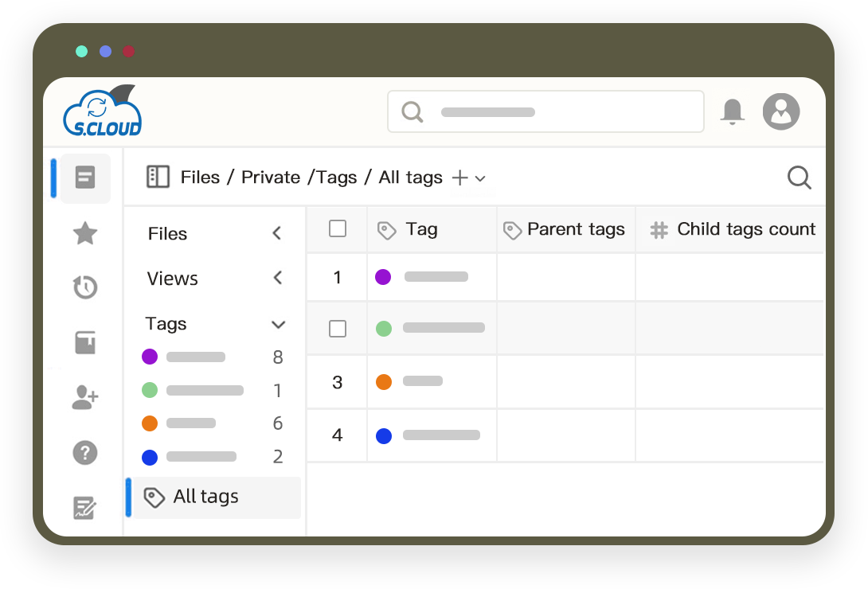This screenshot has height=589, width=868.
Task: Select All tags in the sidebar
Action: tap(205, 497)
